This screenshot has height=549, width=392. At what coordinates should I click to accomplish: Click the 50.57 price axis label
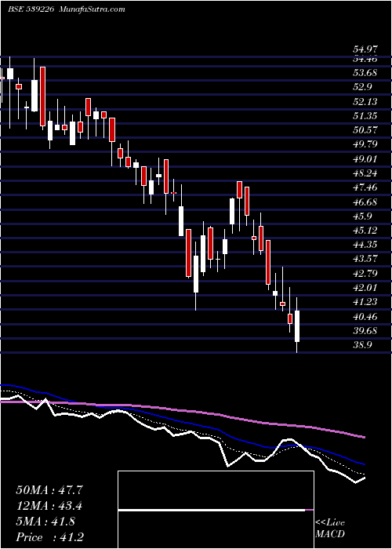tap(365, 130)
